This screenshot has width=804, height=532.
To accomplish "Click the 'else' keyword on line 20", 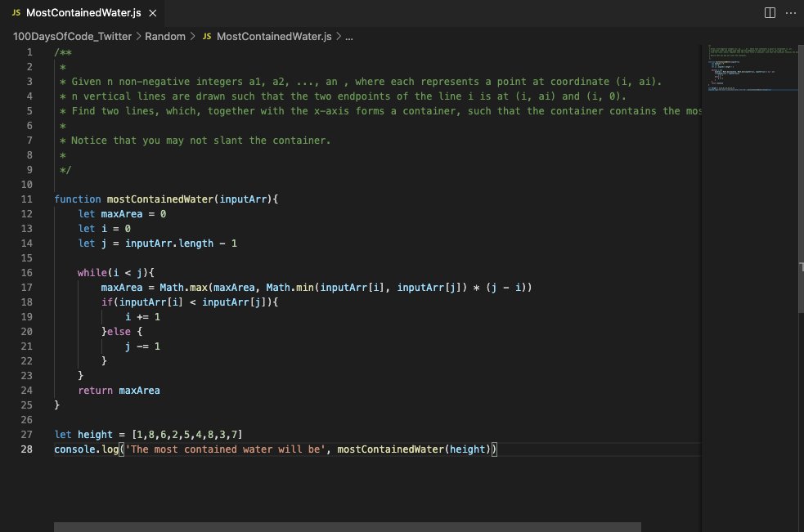I will click(119, 332).
